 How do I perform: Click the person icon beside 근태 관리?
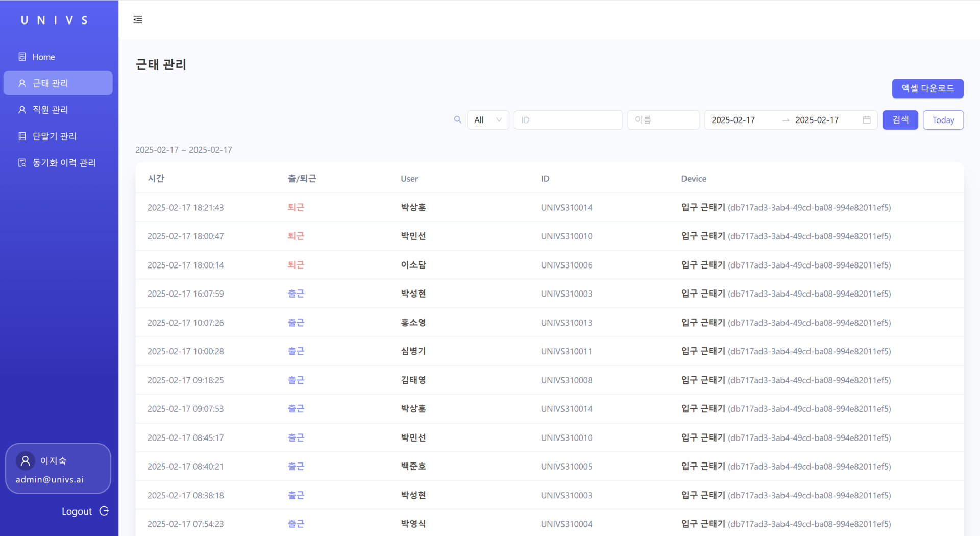click(22, 83)
